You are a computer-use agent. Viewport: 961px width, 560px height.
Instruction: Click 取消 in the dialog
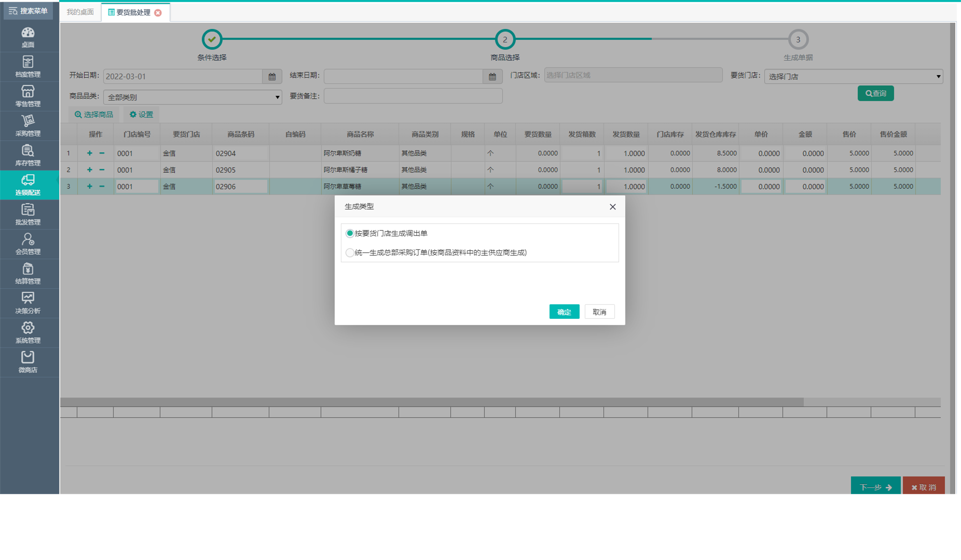(x=599, y=312)
